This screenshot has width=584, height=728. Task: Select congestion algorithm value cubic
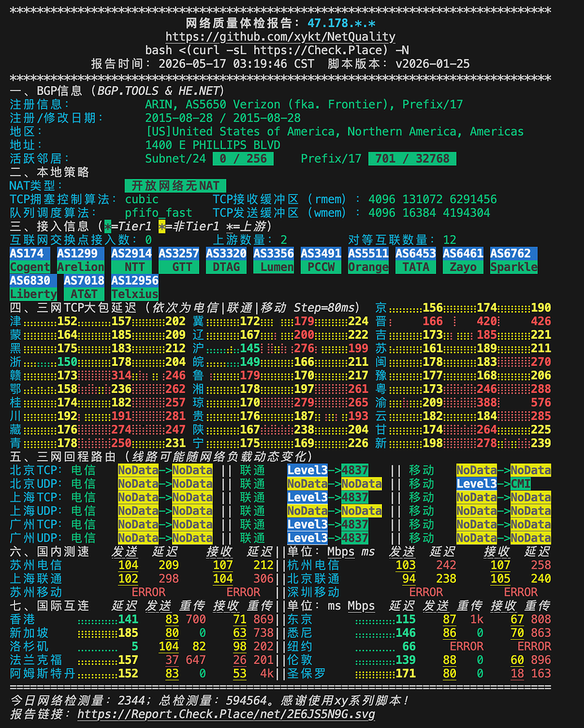click(x=142, y=199)
